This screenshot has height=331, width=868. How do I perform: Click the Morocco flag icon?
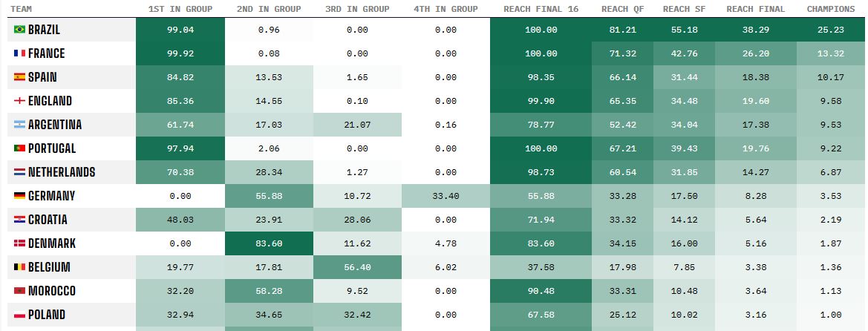click(x=19, y=291)
